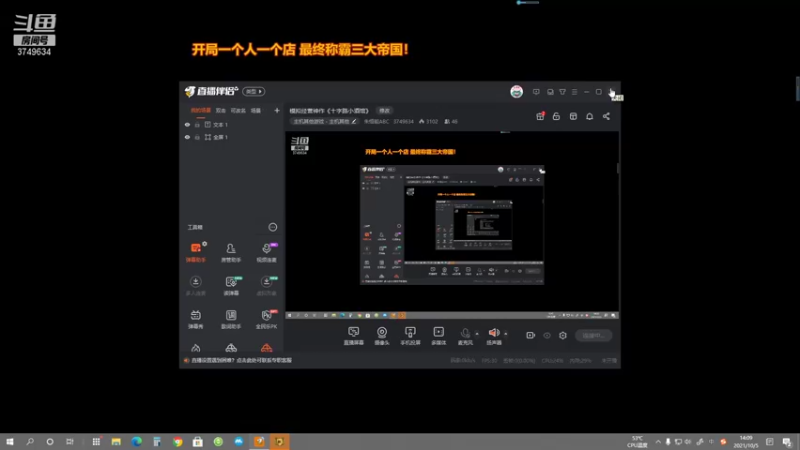Open the toolbox more options circle button
Image resolution: width=800 pixels, height=450 pixels.
tap(273, 227)
